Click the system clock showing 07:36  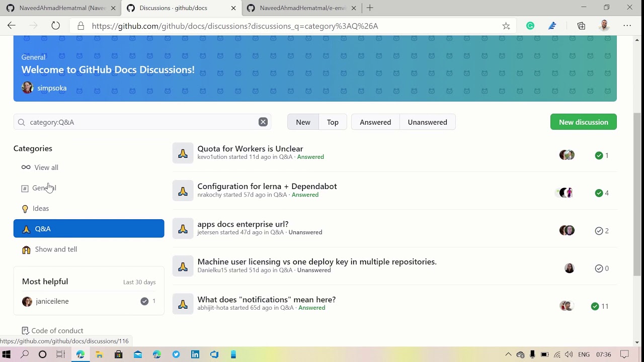coord(604,354)
